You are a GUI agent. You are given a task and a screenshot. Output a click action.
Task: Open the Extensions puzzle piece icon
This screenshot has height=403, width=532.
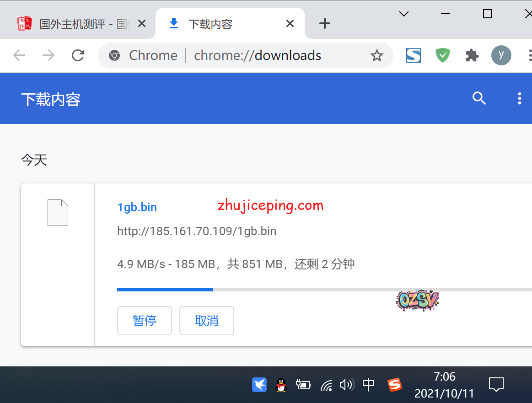(472, 55)
